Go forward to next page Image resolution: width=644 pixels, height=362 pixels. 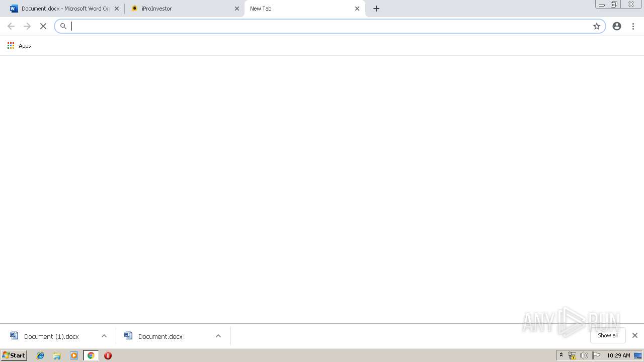point(27,26)
